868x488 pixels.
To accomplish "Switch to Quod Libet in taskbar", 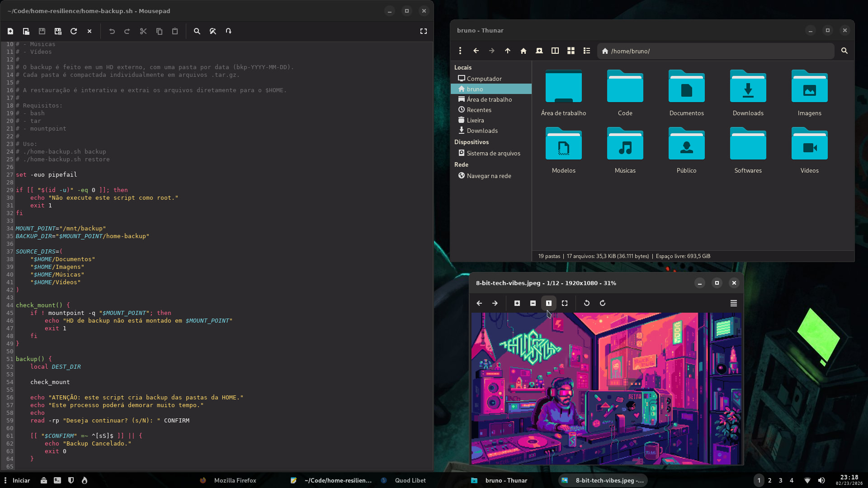I will tap(410, 480).
